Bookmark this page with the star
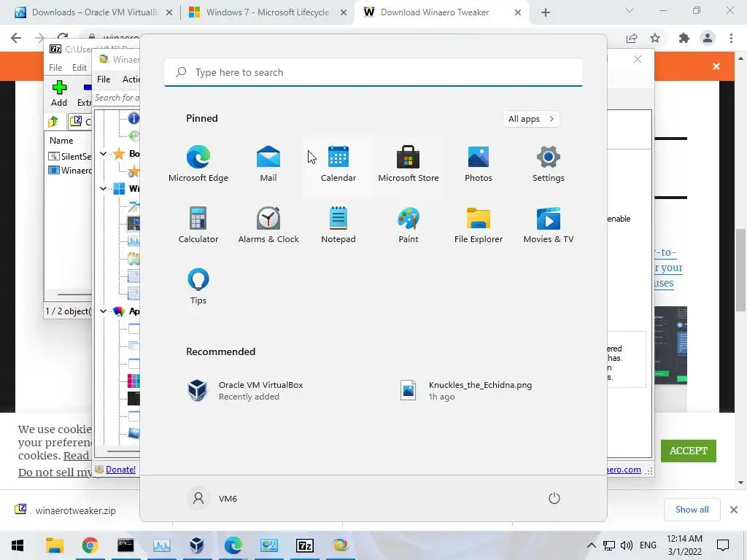This screenshot has height=560, width=747. point(655,38)
